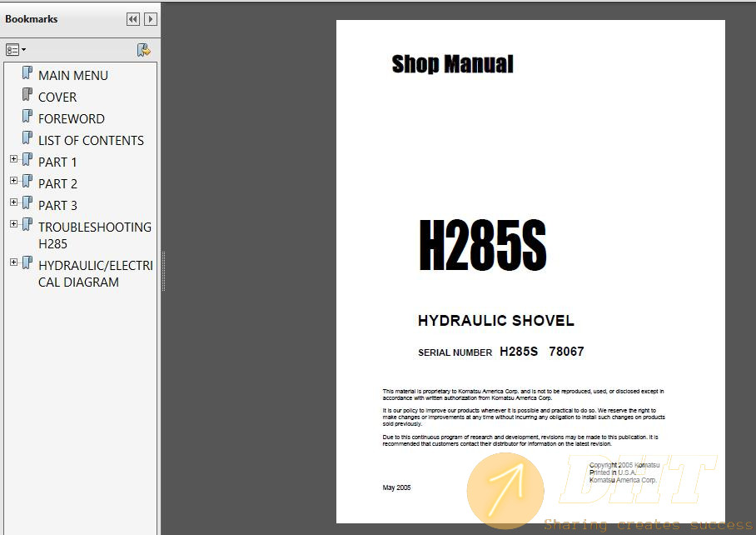Click the Bookmarks panel title
The height and width of the screenshot is (535, 756).
(32, 19)
